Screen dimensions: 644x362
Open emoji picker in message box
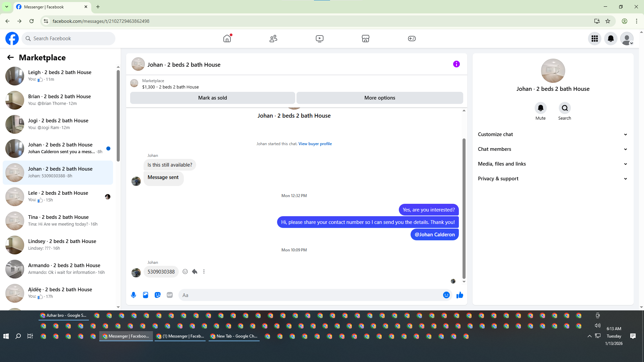pyautogui.click(x=446, y=295)
